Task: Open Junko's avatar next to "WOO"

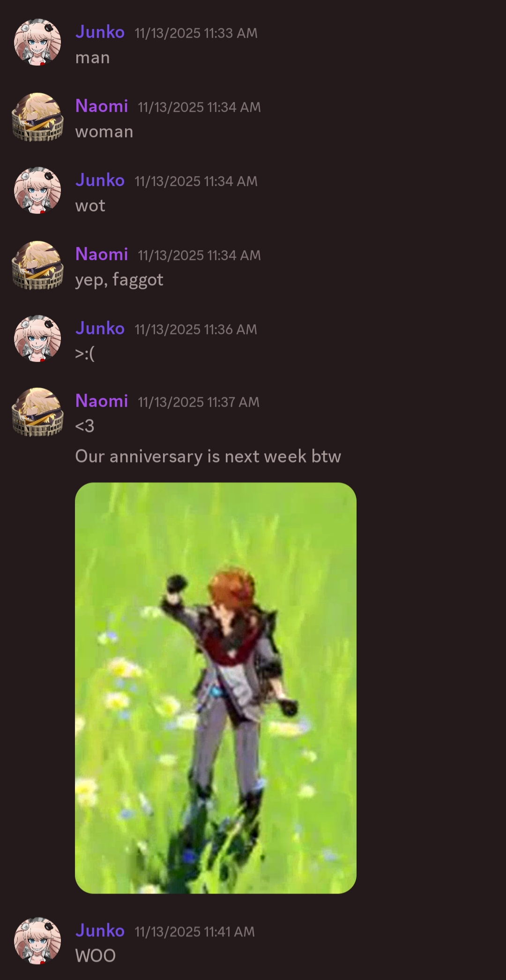Action: 37,941
